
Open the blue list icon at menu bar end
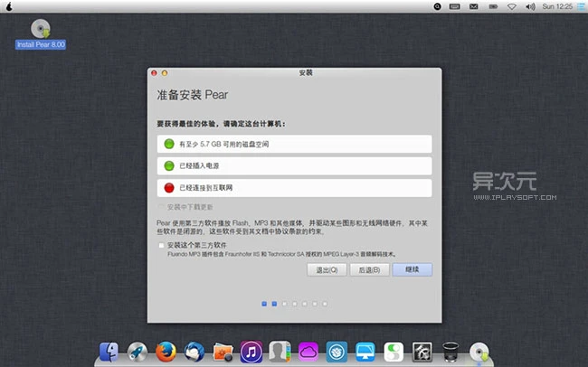coord(581,6)
